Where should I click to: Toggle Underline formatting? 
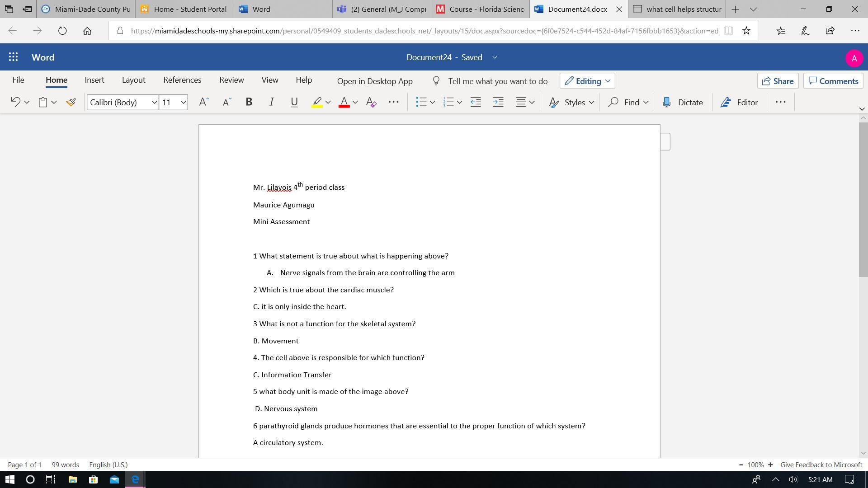click(294, 102)
